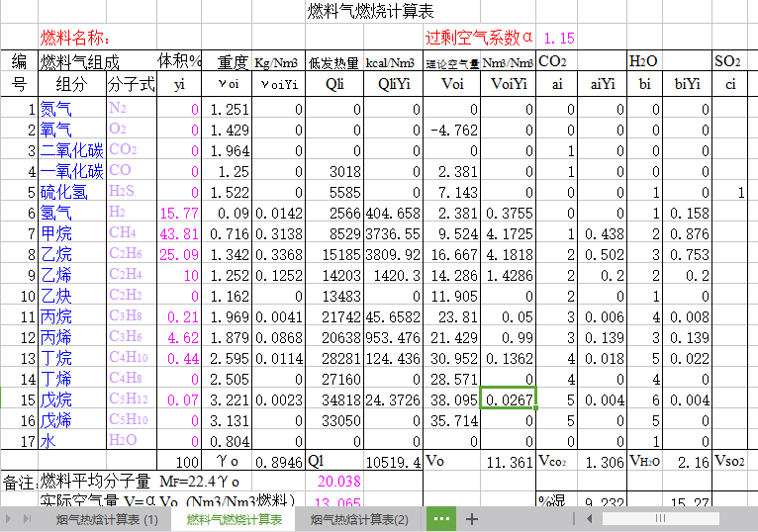Select the CH4 formula cell

click(x=132, y=233)
